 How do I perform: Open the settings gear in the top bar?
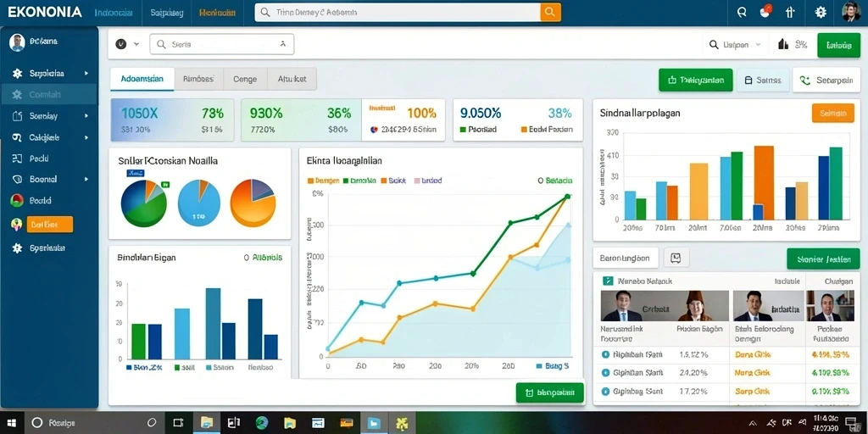coord(821,12)
